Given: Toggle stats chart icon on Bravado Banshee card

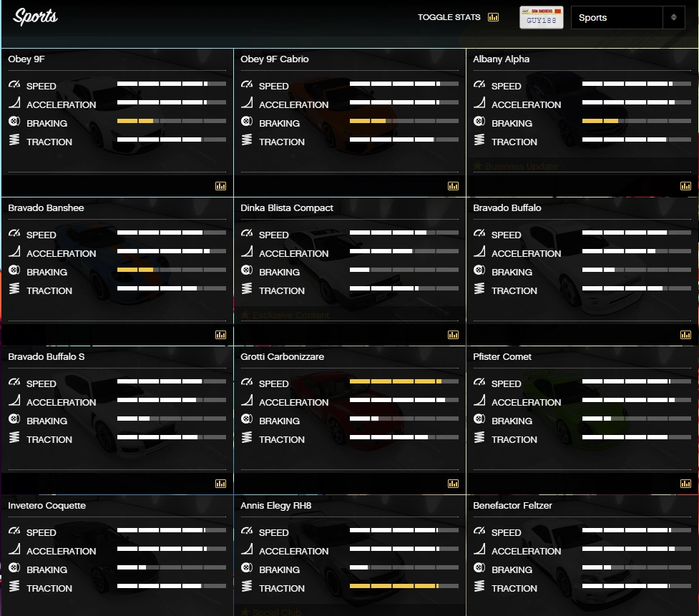Looking at the screenshot, I should (220, 335).
